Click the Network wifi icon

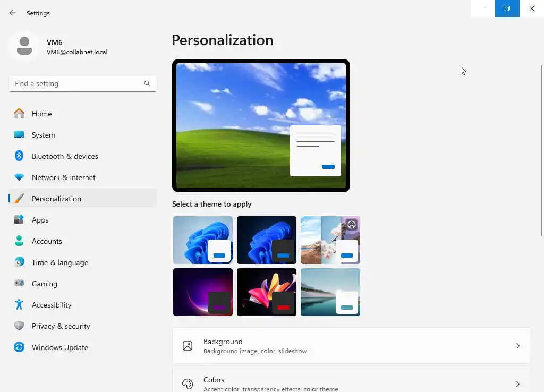coord(19,177)
